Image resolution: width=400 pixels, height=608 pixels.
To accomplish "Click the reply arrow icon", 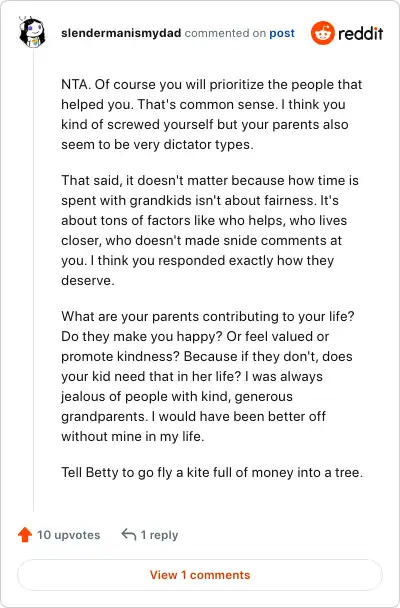I will (129, 535).
